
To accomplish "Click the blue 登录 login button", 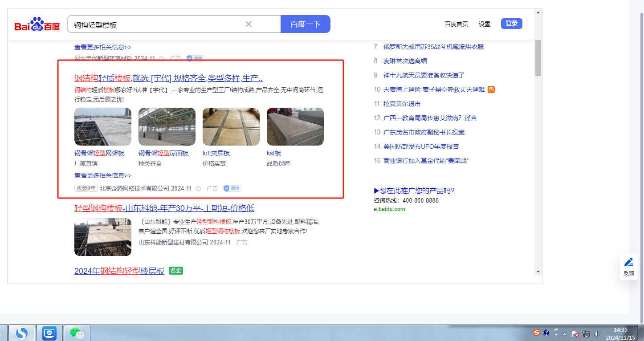I will pyautogui.click(x=512, y=24).
